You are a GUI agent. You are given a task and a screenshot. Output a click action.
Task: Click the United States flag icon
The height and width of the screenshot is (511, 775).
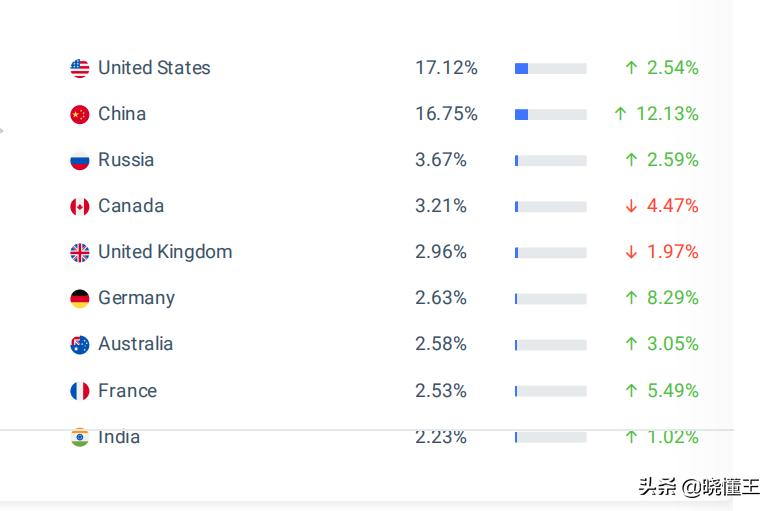80,68
